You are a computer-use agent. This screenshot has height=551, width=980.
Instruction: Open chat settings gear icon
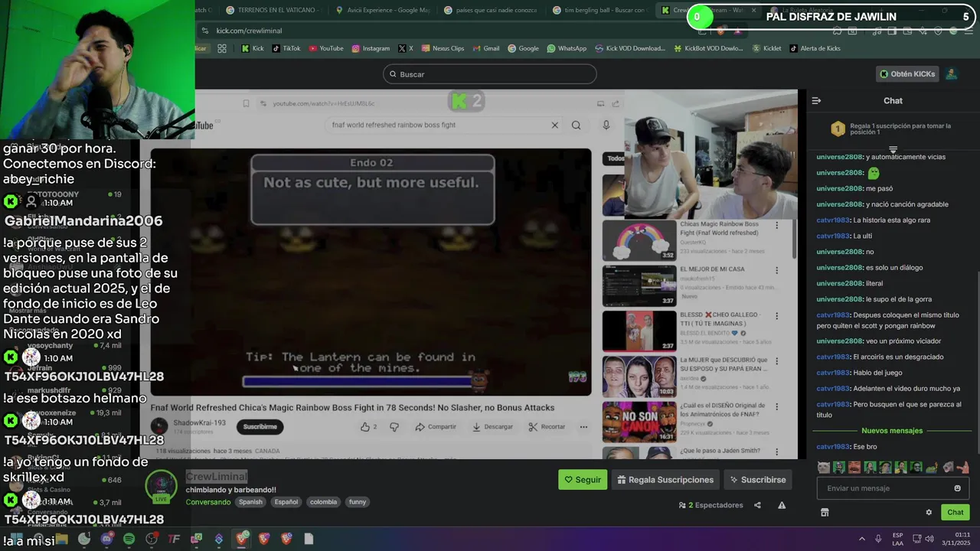coord(929,512)
